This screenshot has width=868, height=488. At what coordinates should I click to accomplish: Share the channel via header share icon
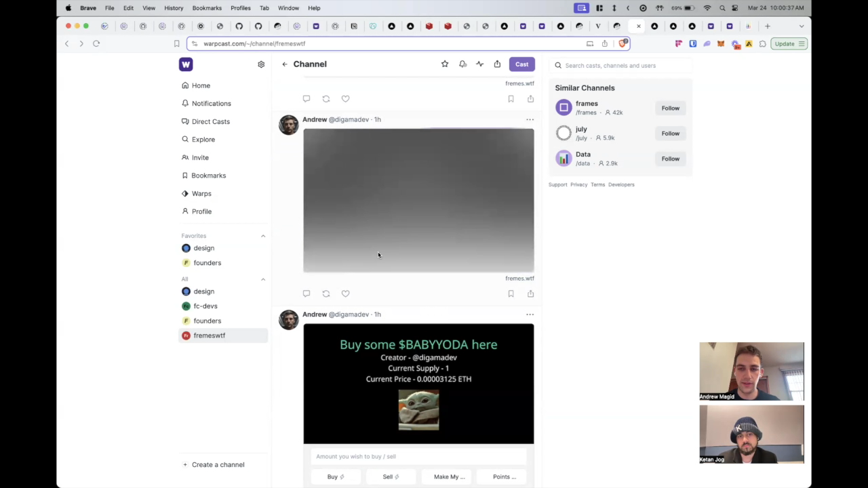pyautogui.click(x=497, y=64)
